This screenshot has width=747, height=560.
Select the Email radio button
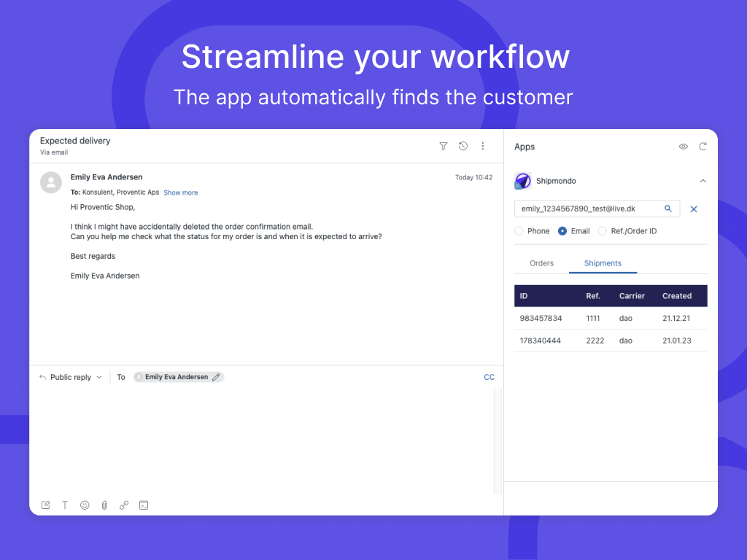tap(562, 231)
